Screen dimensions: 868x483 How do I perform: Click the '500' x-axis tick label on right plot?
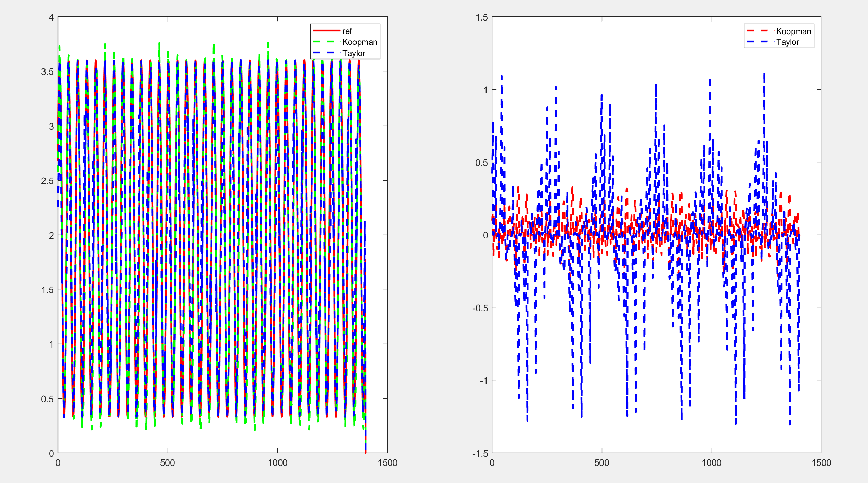pos(601,463)
